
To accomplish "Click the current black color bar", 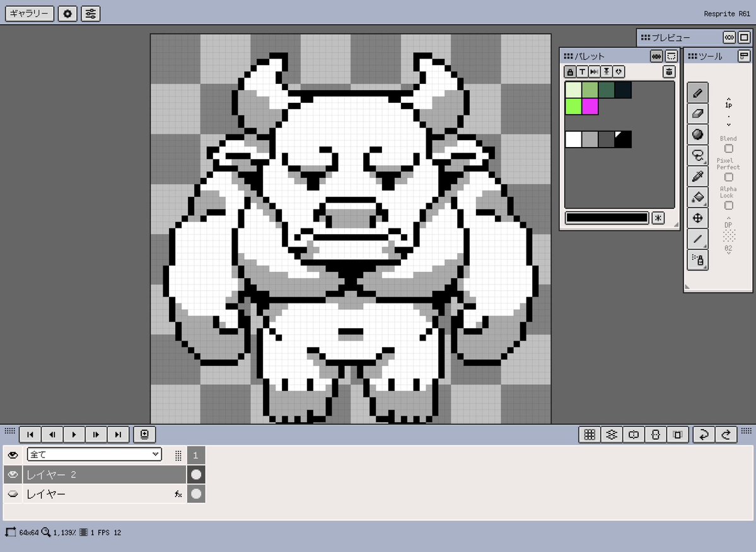I will coord(607,218).
